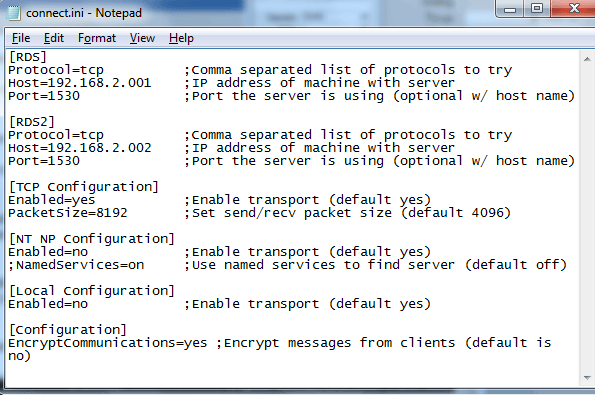The width and height of the screenshot is (595, 395).
Task: Click the [Local Configuration] section header
Action: tap(91, 291)
